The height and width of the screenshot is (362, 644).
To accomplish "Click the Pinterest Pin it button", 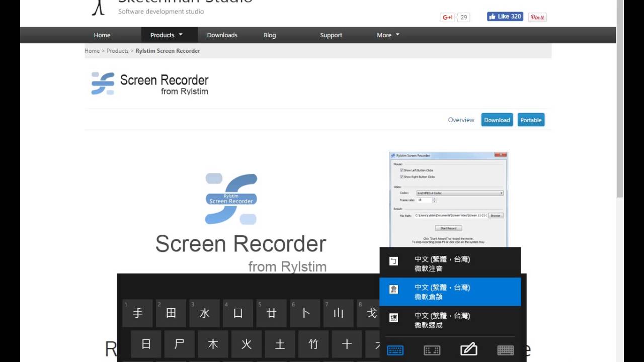I will tap(537, 17).
